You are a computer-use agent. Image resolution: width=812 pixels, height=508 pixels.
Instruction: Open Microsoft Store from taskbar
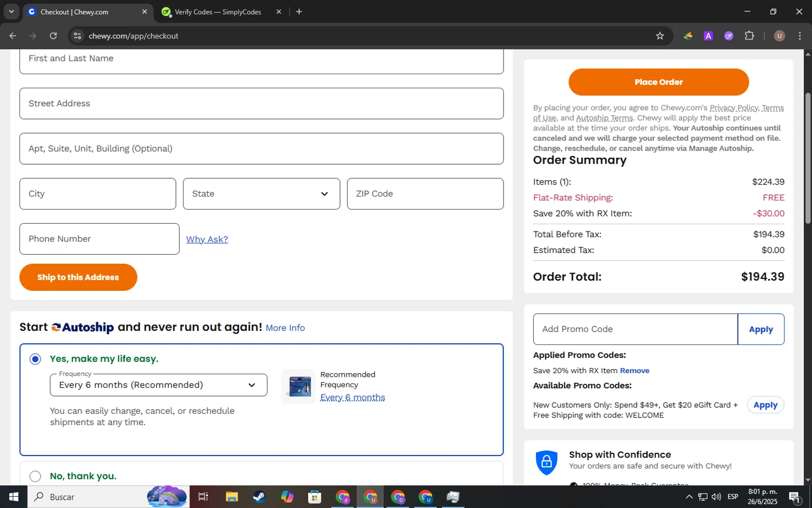point(315,497)
